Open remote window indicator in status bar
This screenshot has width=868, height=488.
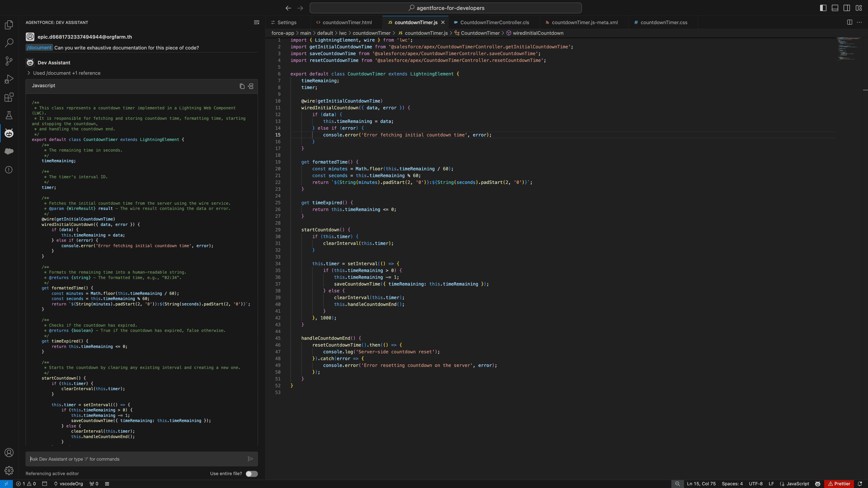(x=6, y=484)
